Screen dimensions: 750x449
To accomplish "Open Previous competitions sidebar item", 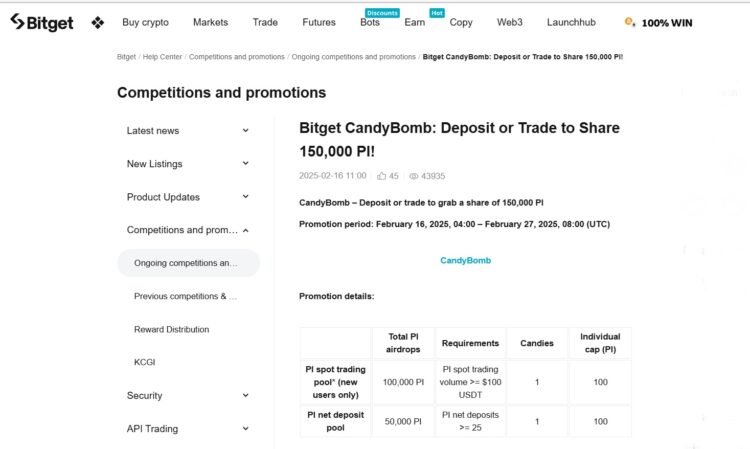I will [x=185, y=296].
